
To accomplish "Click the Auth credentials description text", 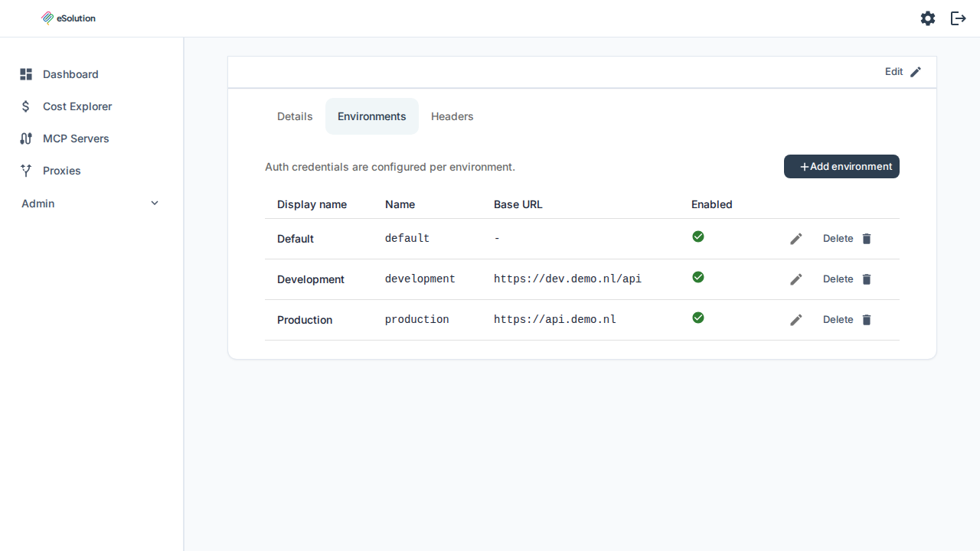I will tap(390, 167).
